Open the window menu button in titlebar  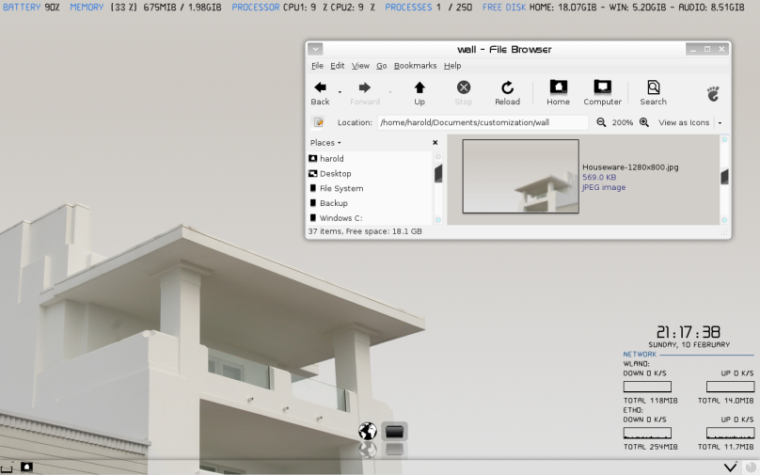(315, 49)
